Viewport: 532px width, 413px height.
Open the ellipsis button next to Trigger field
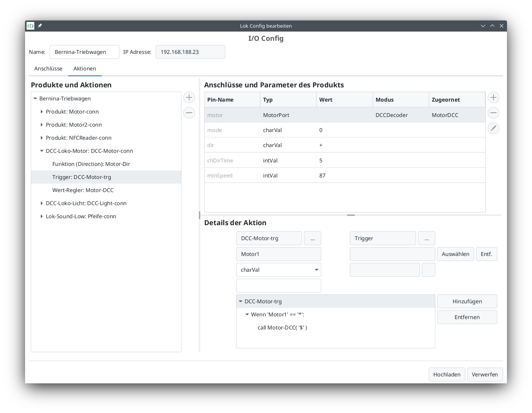click(x=426, y=238)
